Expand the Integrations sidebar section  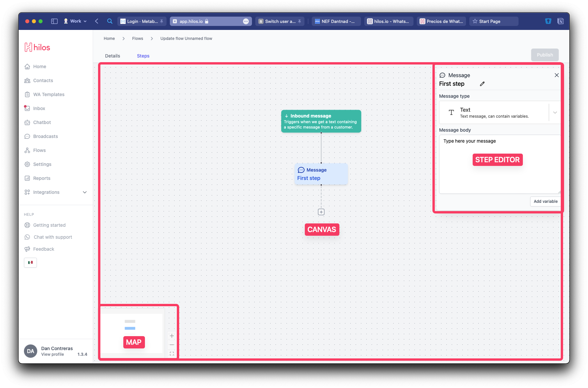click(x=85, y=192)
